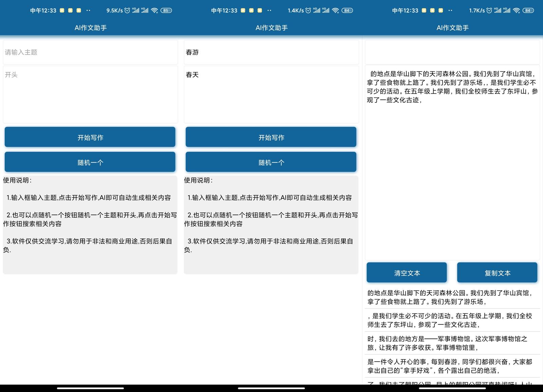Tap the second HD signal bars icon
The height and width of the screenshot is (392, 543).
506,11
